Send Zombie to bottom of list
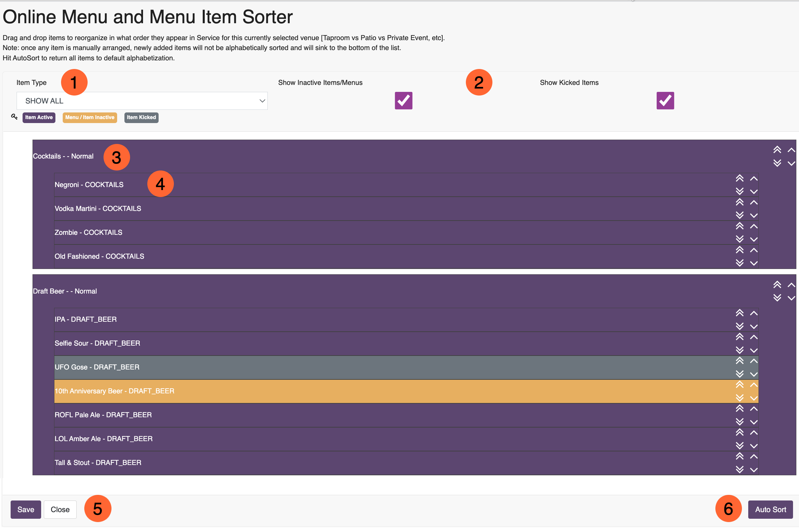 point(740,239)
